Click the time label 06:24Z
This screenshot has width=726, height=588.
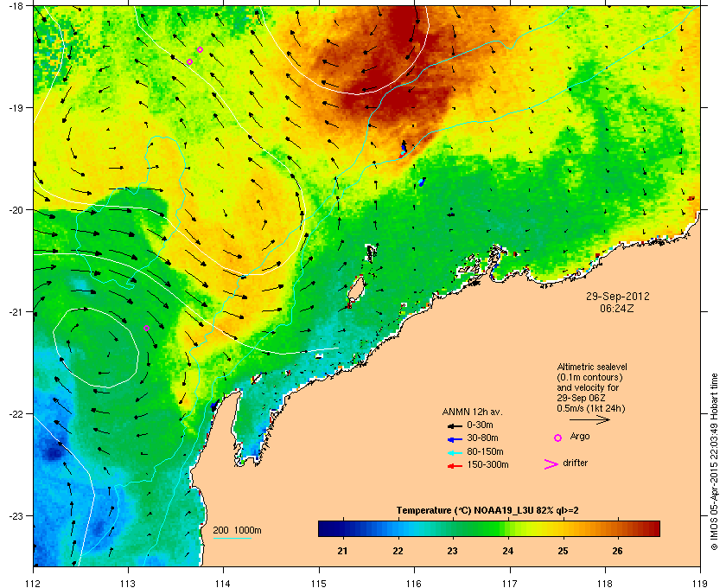click(x=617, y=308)
